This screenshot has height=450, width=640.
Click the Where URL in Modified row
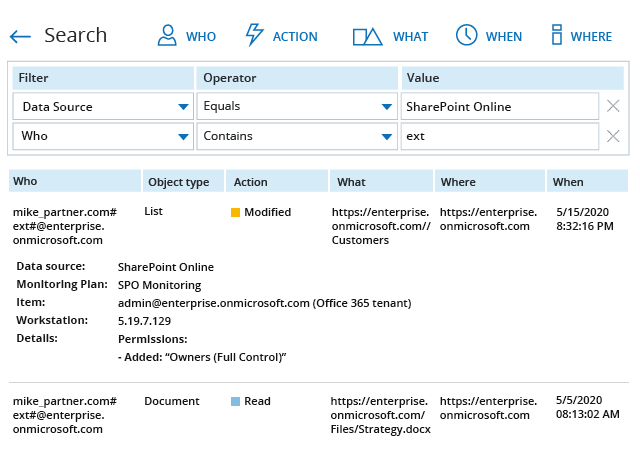[488, 219]
